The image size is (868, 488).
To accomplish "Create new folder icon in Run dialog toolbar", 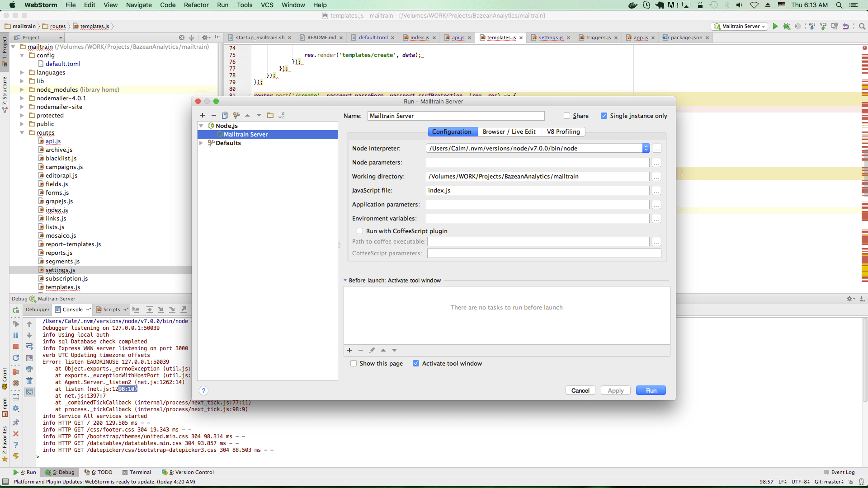I will point(270,115).
